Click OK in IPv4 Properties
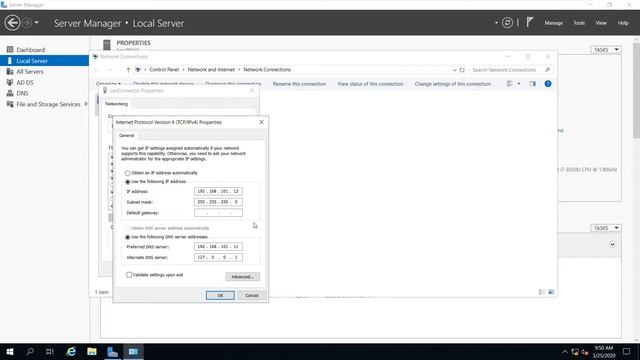This screenshot has width=640, height=360. click(220, 295)
